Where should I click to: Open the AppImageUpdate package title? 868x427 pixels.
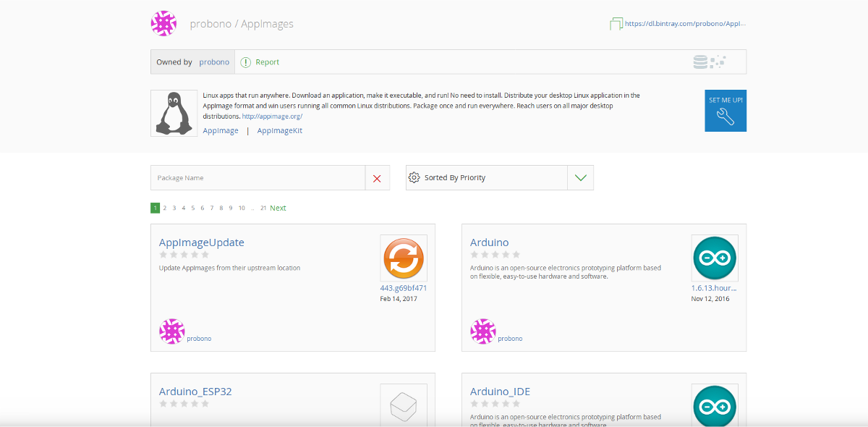(x=202, y=242)
